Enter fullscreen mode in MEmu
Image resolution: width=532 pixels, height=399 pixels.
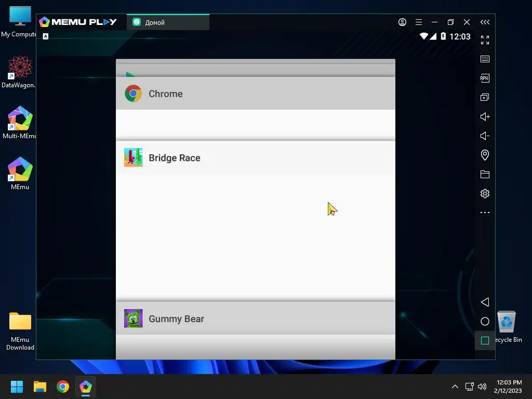click(x=485, y=40)
